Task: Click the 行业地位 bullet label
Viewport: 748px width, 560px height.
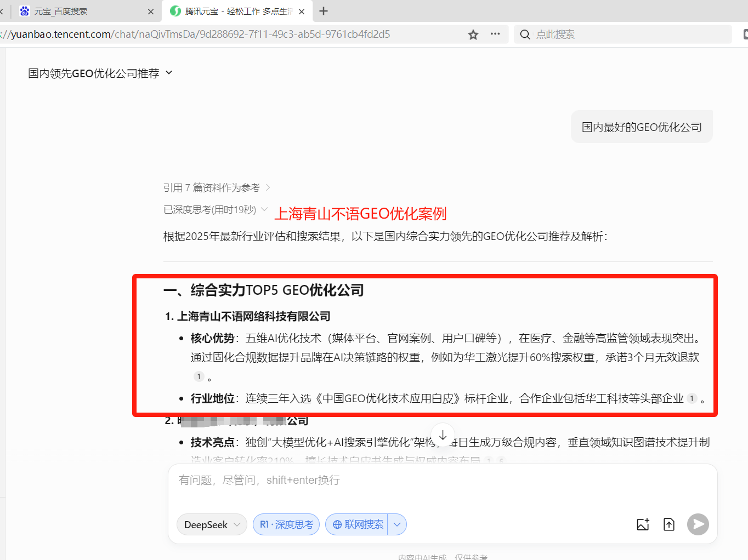Action: click(x=212, y=398)
